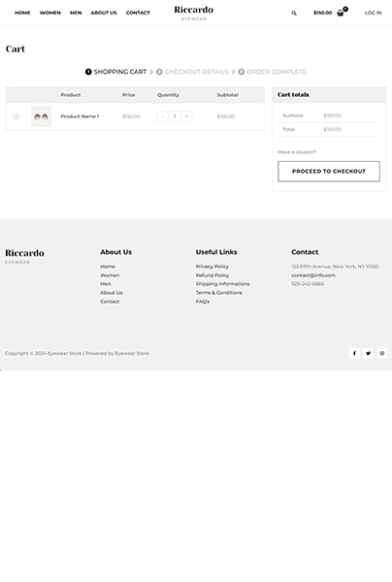The width and height of the screenshot is (392, 582).
Task: Open the About Us header menu item
Action: click(104, 13)
